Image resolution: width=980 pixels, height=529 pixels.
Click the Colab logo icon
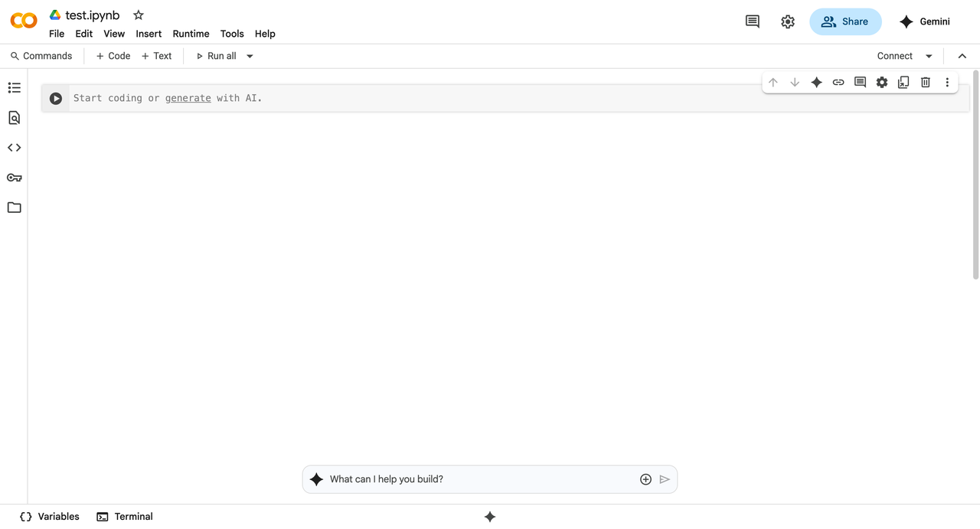click(x=24, y=21)
